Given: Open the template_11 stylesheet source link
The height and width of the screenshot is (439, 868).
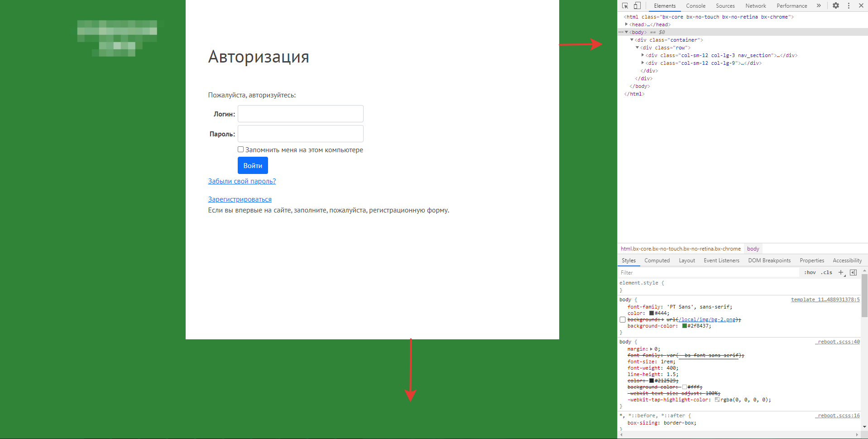Looking at the screenshot, I should click(x=825, y=299).
